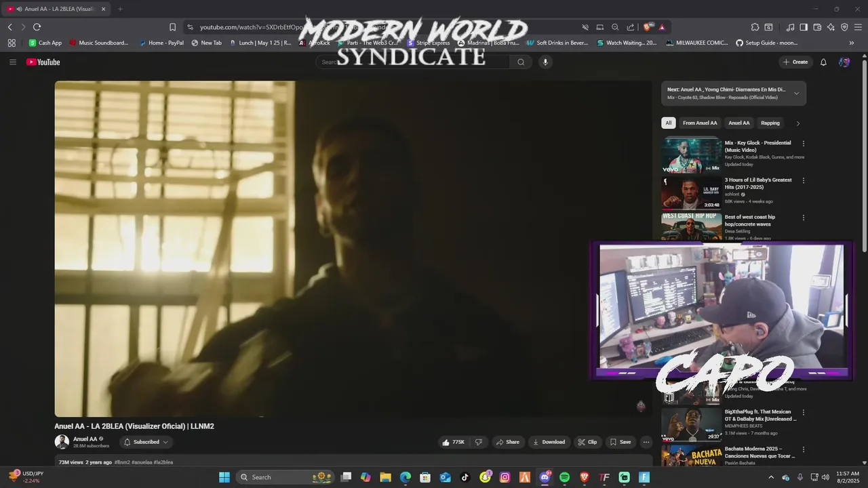Open a new browser tab

[120, 9]
